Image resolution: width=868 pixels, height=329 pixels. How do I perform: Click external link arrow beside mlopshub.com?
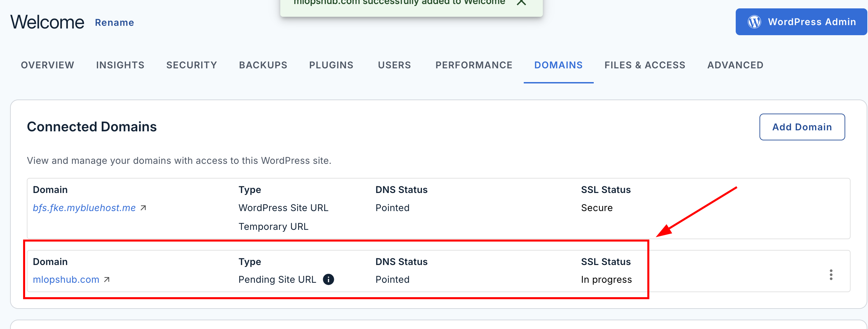click(107, 279)
